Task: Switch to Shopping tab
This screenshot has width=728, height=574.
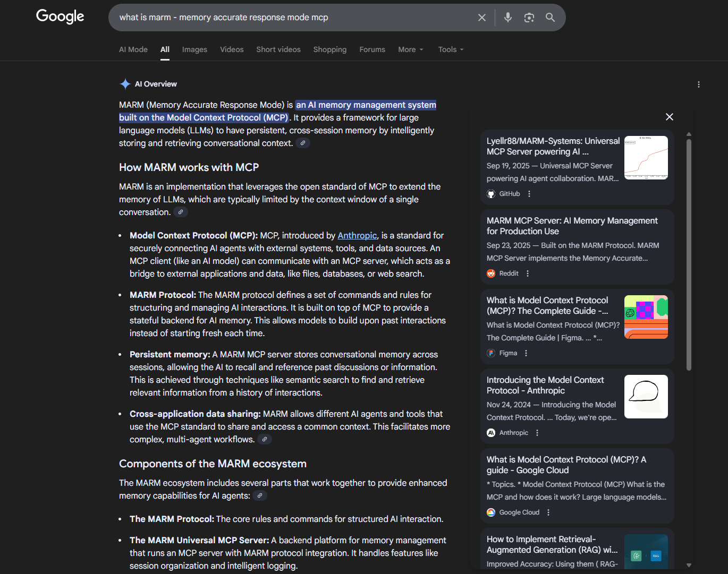Action: pos(330,49)
